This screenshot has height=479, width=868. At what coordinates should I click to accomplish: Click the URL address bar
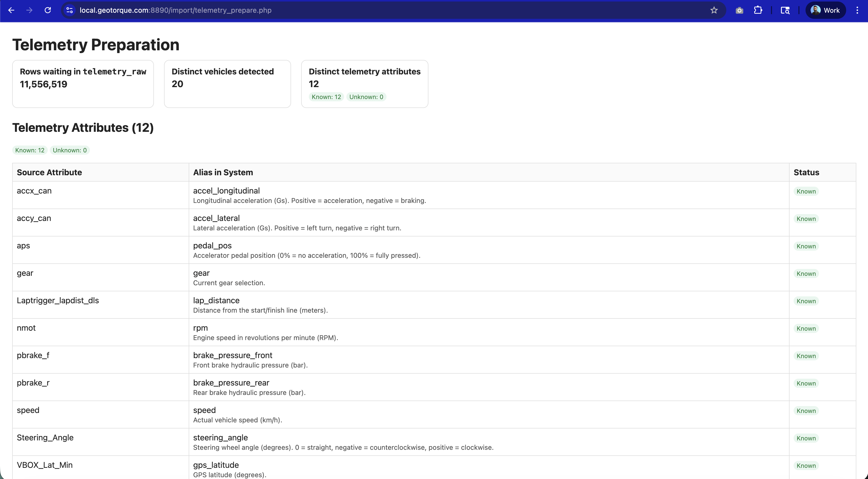[x=371, y=10]
